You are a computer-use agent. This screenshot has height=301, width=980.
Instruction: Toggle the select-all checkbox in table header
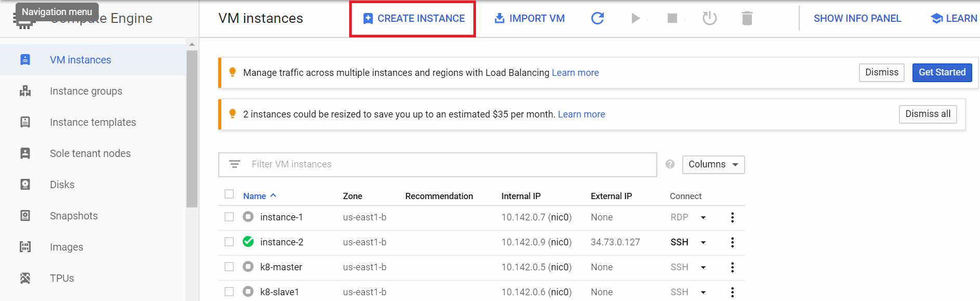point(229,194)
